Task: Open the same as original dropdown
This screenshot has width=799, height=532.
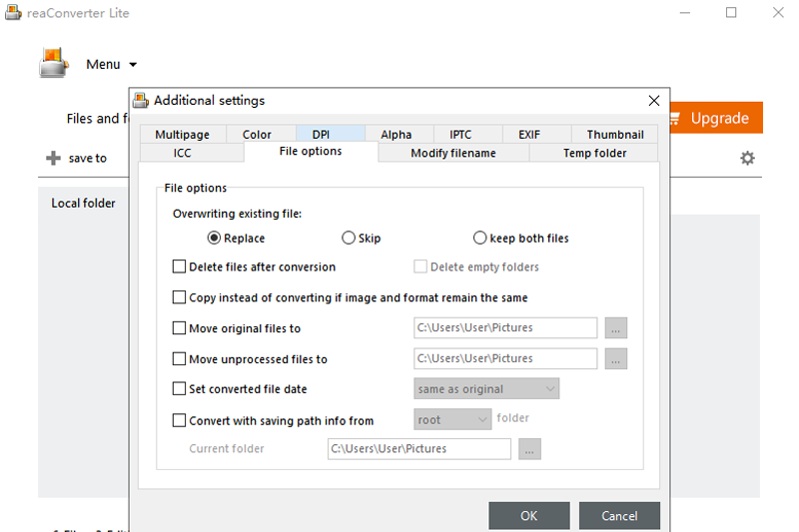Action: (486, 389)
